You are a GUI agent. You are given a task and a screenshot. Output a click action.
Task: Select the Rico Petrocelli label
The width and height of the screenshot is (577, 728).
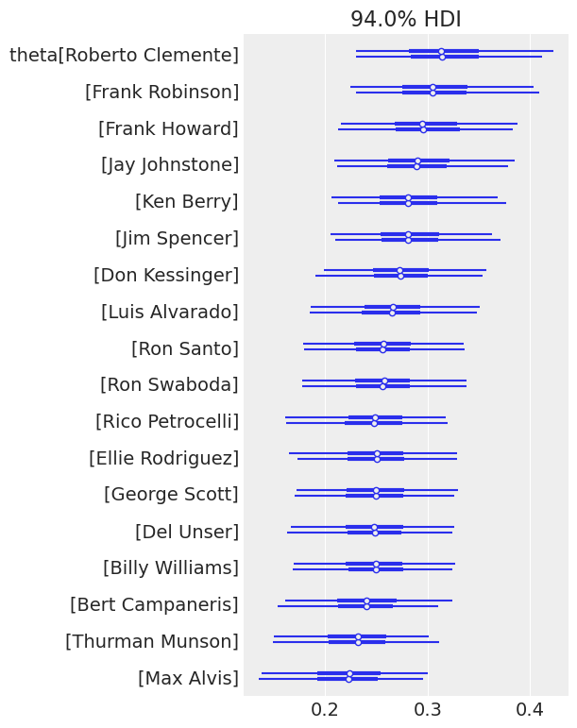(x=167, y=421)
